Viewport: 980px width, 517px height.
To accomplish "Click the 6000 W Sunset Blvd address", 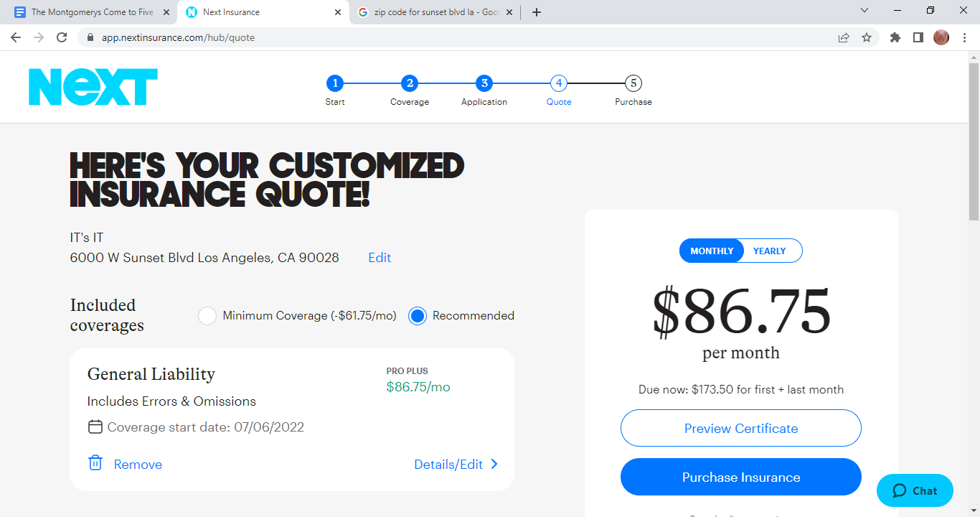I will click(x=204, y=258).
